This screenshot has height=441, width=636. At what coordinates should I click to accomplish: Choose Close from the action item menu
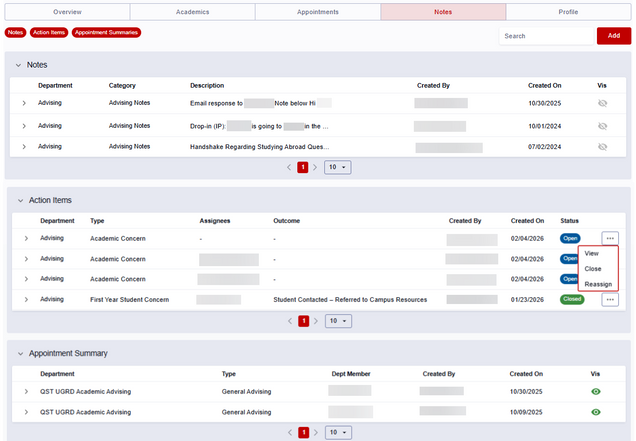593,269
